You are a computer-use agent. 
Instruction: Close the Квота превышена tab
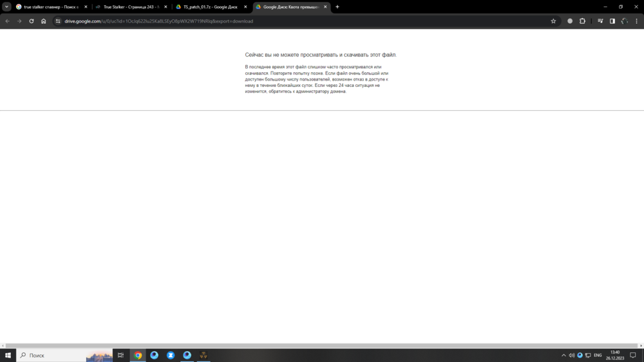point(325,7)
